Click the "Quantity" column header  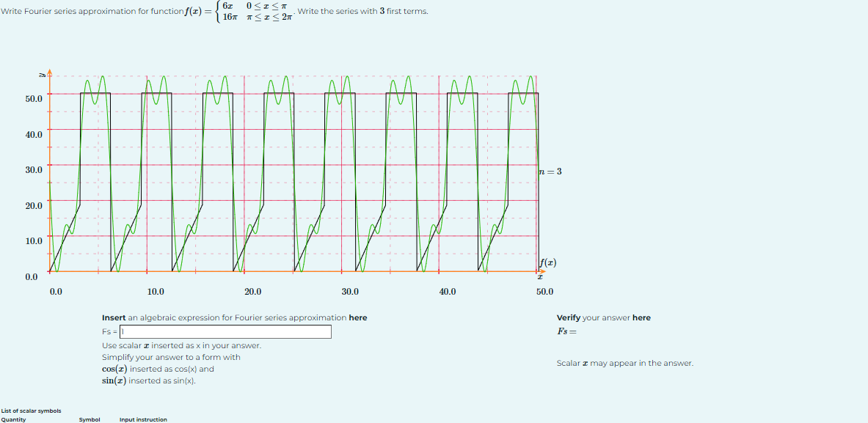pos(15,419)
